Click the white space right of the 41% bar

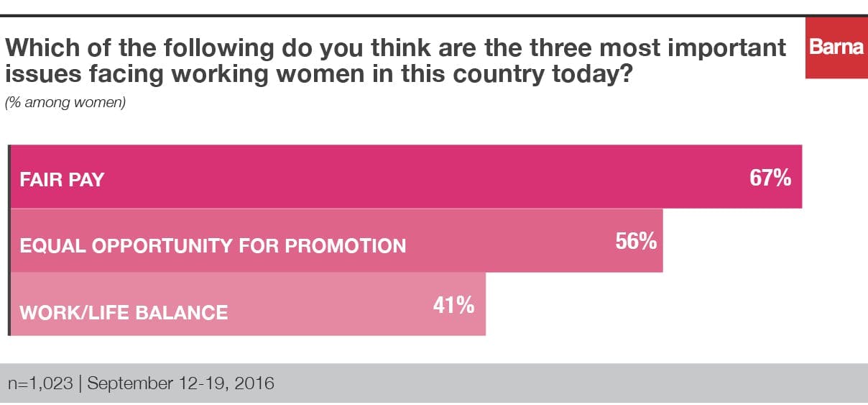(x=647, y=304)
